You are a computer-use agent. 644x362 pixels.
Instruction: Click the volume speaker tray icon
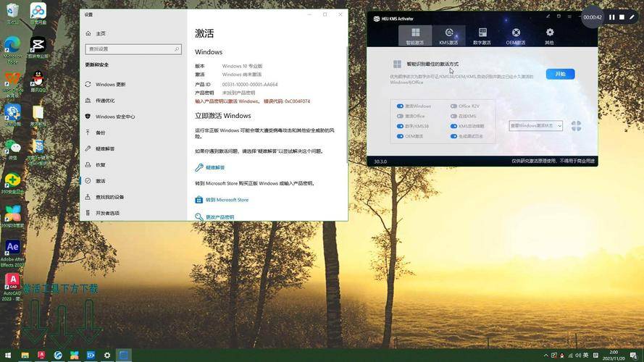[578, 355]
